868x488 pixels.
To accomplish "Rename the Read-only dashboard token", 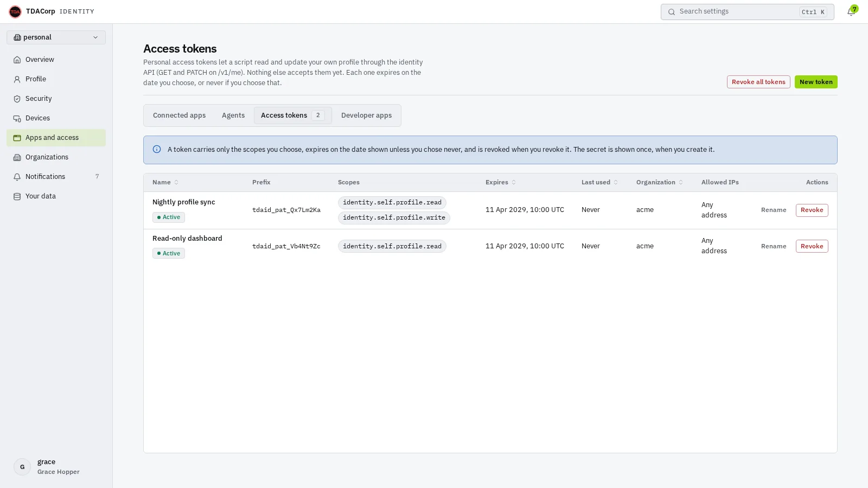I will pos(774,246).
